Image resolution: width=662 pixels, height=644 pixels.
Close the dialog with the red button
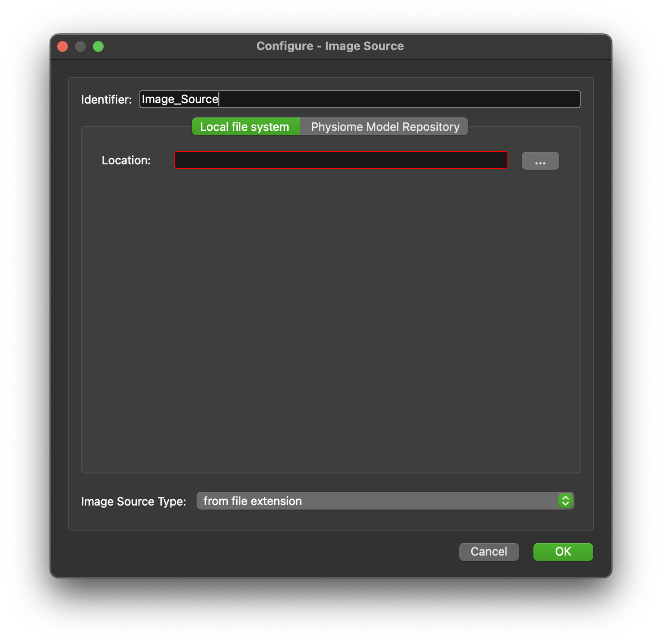[x=63, y=46]
